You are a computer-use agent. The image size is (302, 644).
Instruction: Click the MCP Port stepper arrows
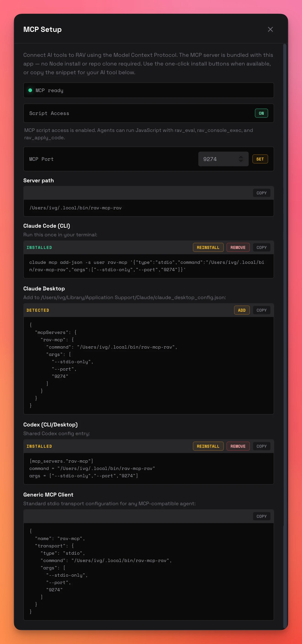tap(241, 159)
